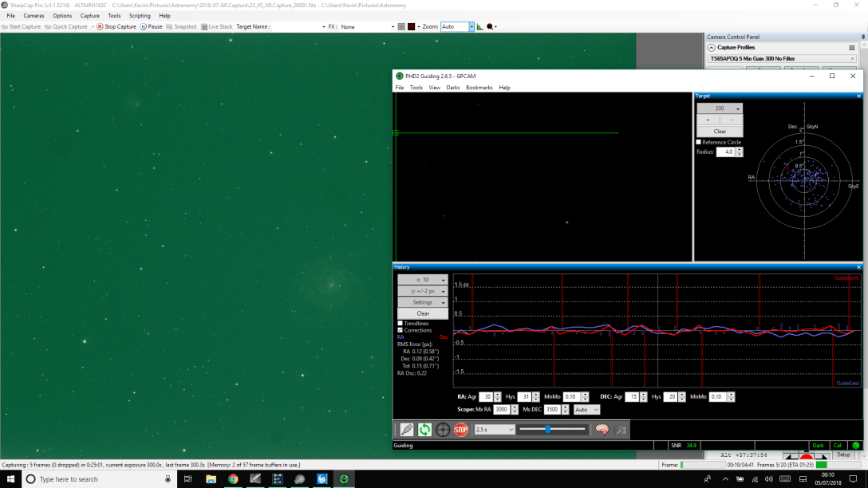Stop guiding with the STOP sign icon
Screen dimensions: 868x488
461,427
